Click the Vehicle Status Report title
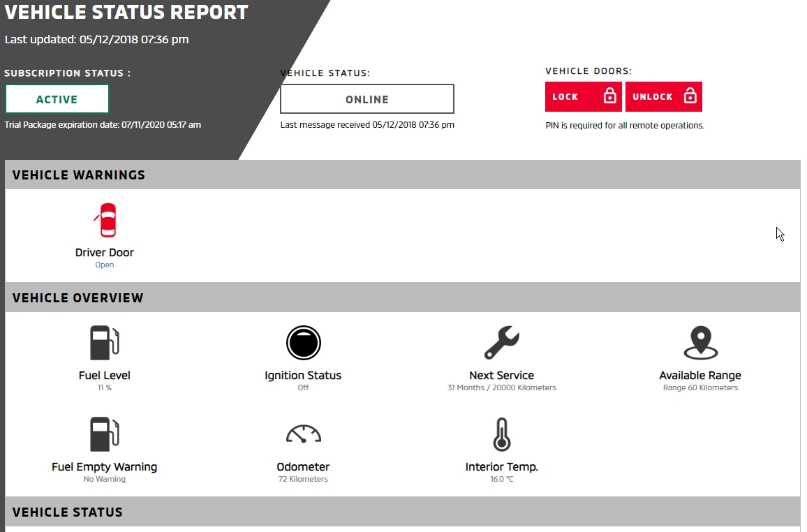 pyautogui.click(x=126, y=13)
